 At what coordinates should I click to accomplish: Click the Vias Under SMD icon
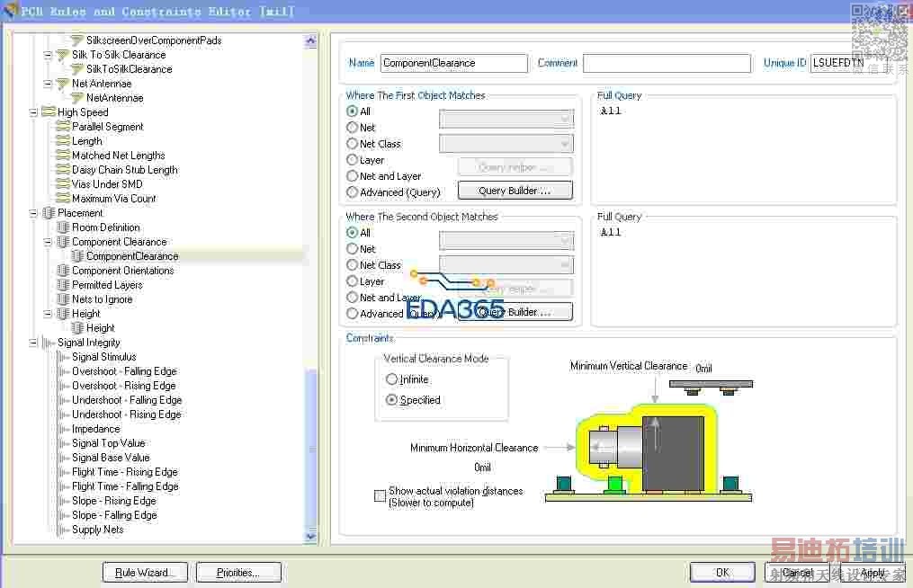click(x=63, y=184)
